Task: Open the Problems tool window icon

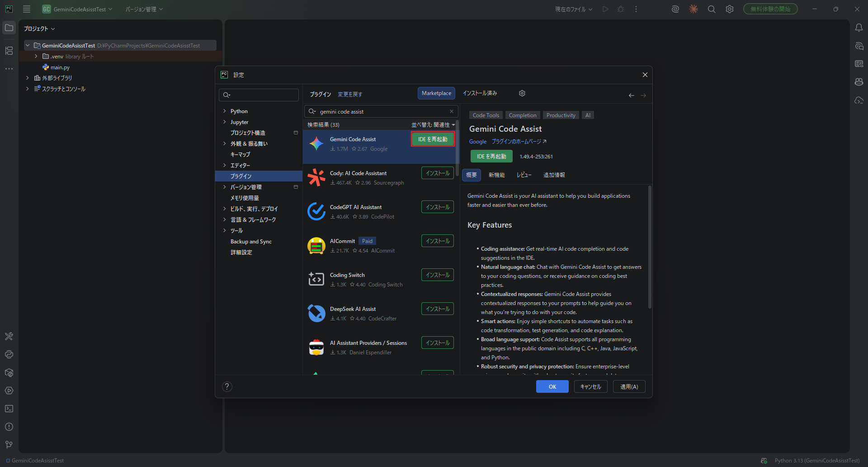Action: (x=9, y=427)
